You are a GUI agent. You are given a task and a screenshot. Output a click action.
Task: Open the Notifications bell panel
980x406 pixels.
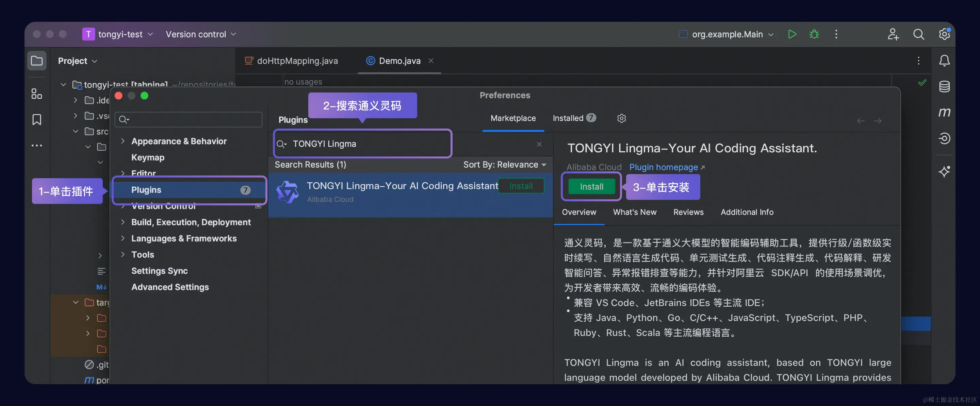[944, 61]
